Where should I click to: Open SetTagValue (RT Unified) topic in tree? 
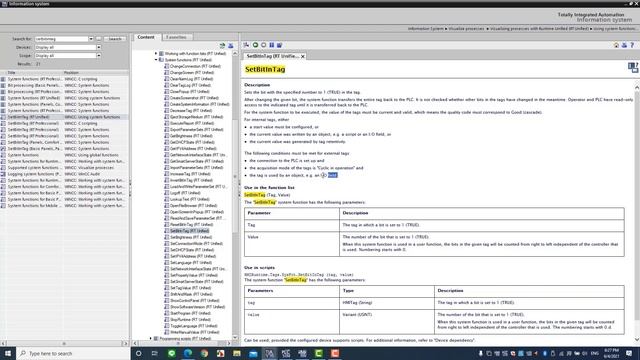pyautogui.click(x=191, y=288)
